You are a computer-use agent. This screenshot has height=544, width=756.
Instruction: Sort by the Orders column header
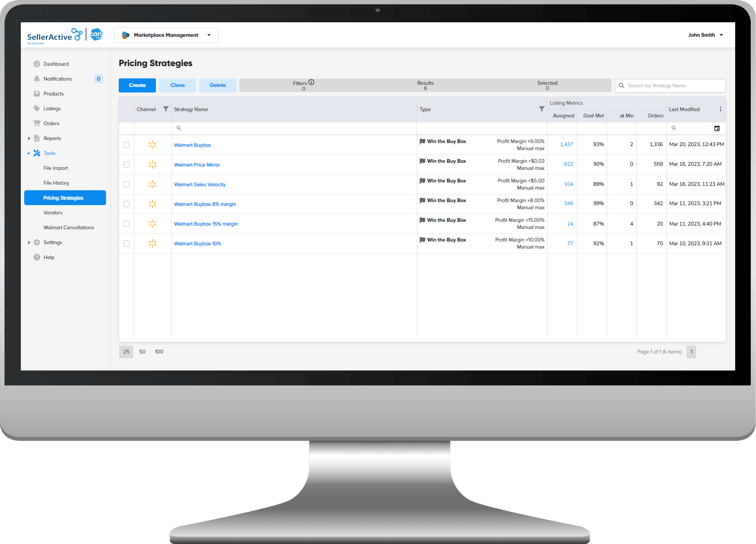click(655, 116)
